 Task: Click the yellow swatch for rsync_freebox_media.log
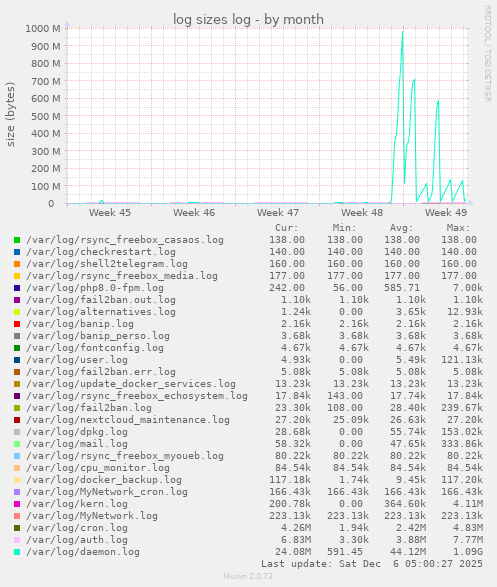tap(17, 276)
